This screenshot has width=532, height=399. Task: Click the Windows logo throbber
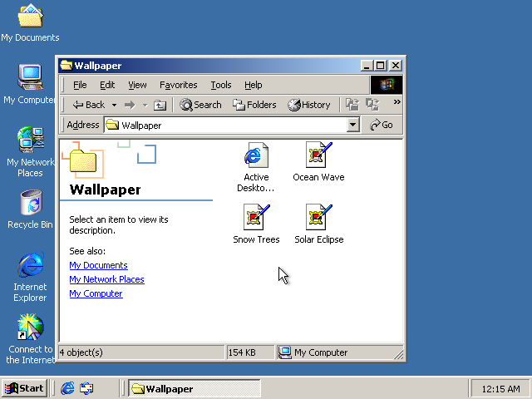387,85
